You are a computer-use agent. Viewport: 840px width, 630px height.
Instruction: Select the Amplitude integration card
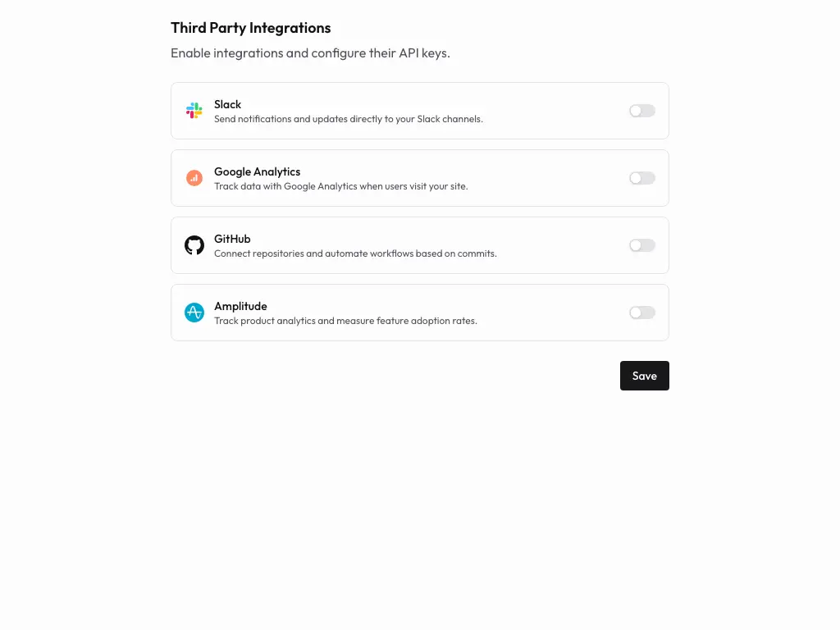[419, 312]
